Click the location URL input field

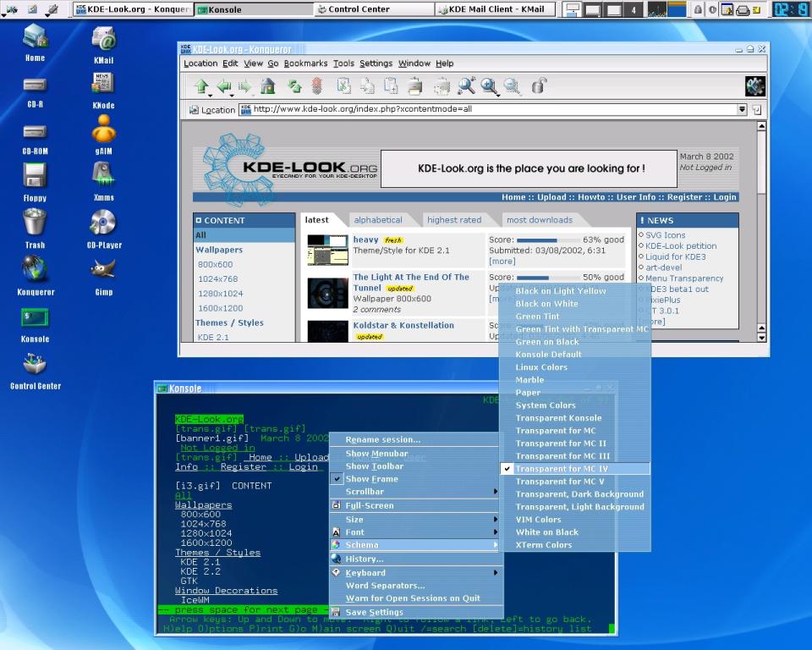click(488, 109)
